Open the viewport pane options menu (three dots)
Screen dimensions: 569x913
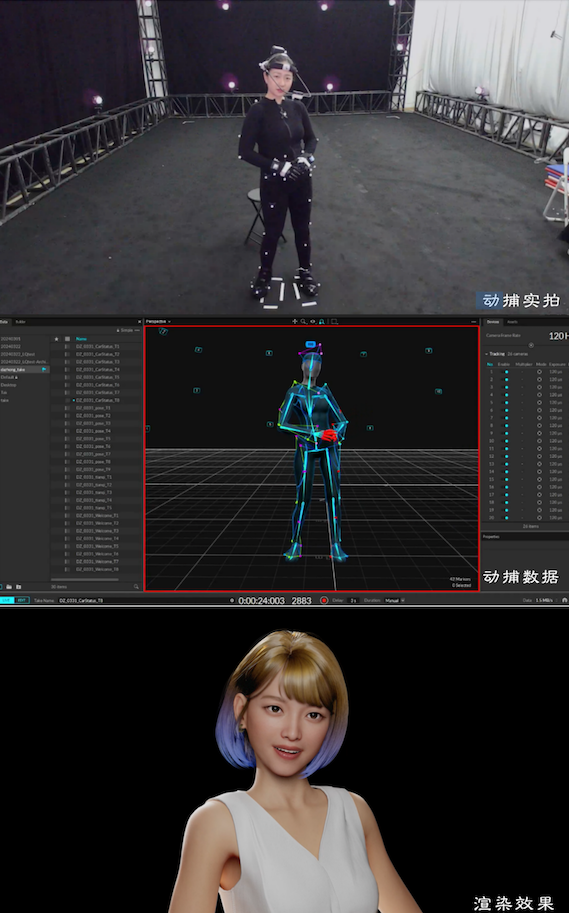(473, 321)
